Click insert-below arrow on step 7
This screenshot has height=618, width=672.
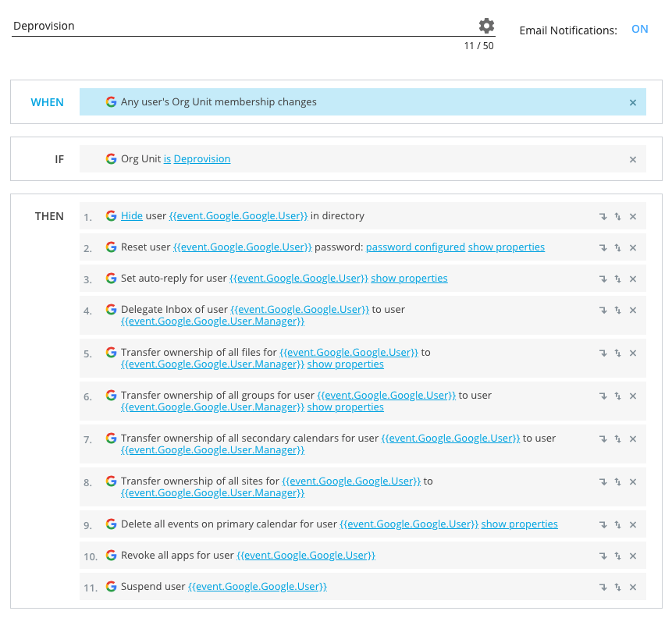(603, 439)
